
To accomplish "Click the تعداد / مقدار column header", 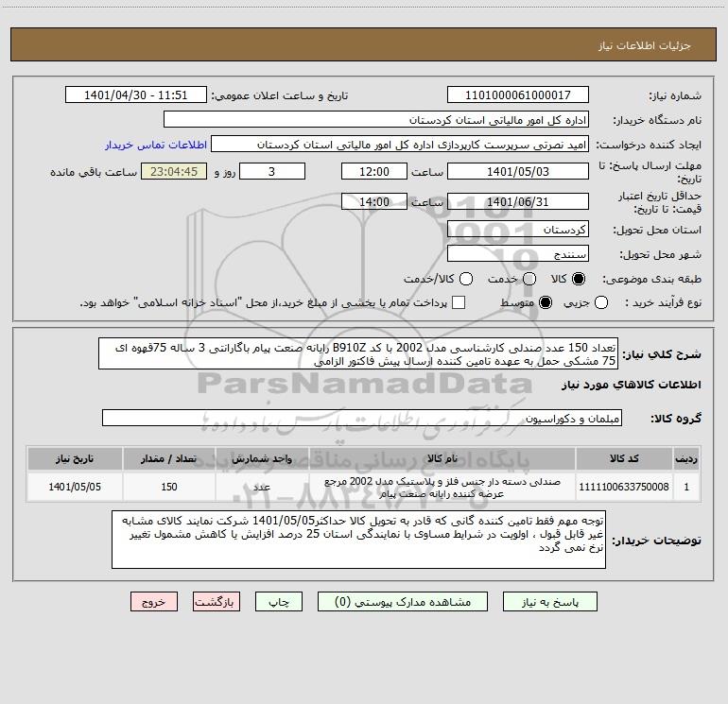I will (169, 458).
